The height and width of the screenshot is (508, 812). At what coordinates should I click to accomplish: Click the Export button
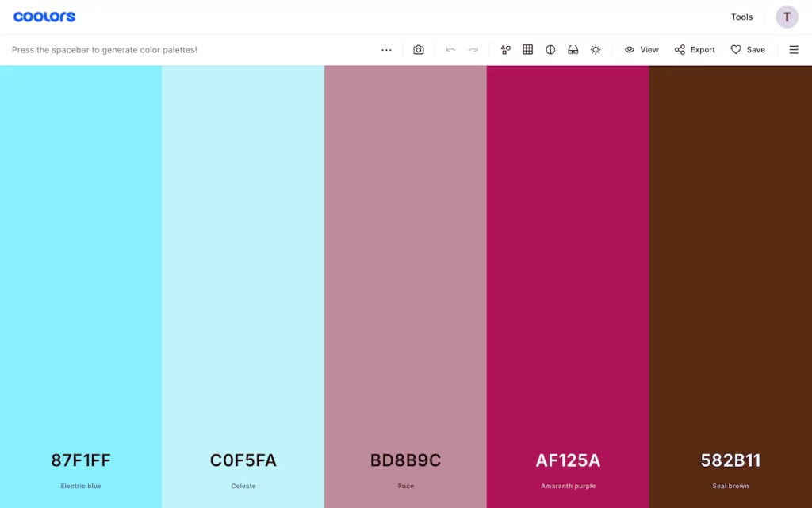(695, 50)
